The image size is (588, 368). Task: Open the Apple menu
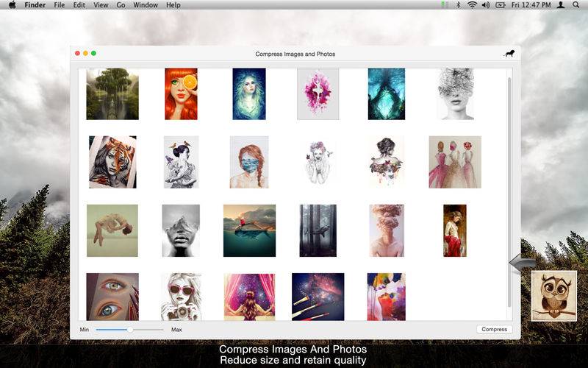pos(12,5)
